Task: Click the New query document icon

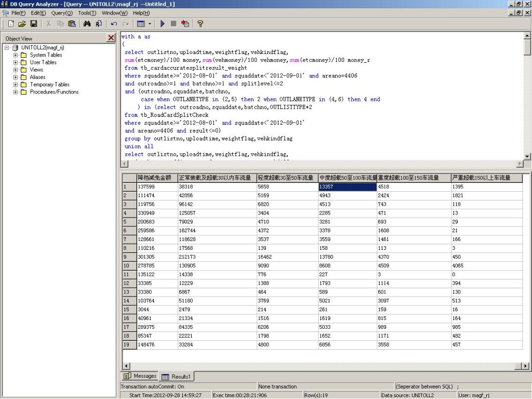Action: (x=10, y=23)
